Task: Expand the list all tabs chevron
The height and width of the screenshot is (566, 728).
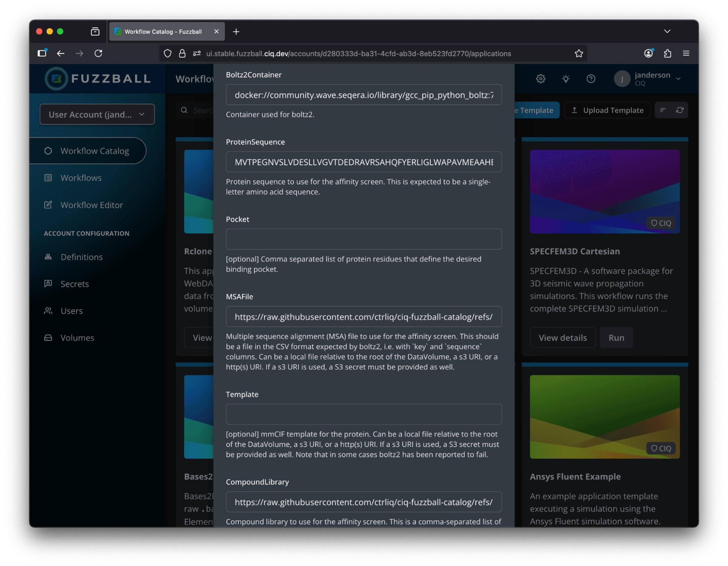Action: pyautogui.click(x=667, y=32)
